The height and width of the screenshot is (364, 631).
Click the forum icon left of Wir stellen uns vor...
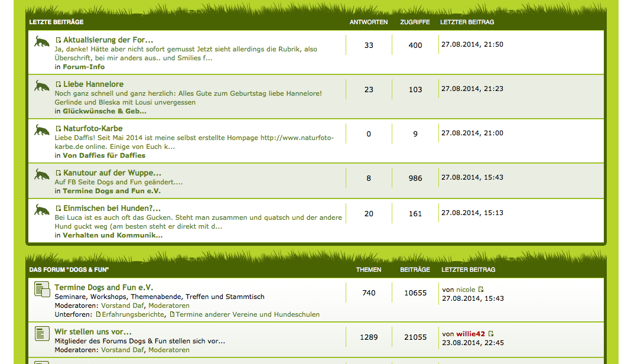click(42, 333)
